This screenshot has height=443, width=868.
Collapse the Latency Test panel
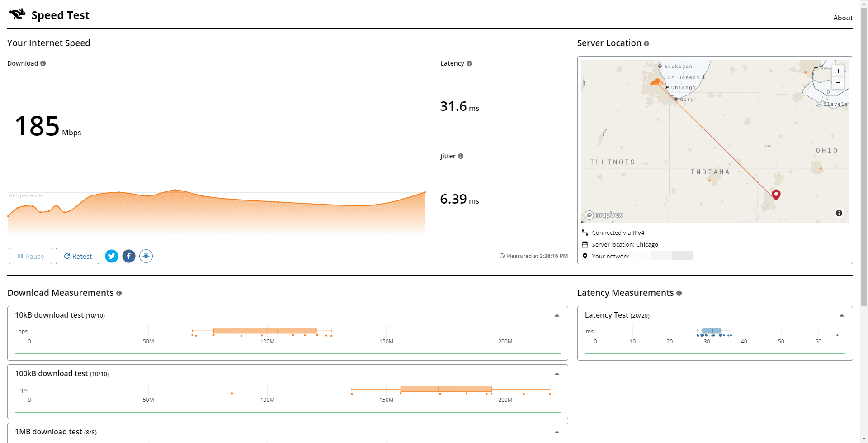pyautogui.click(x=842, y=315)
